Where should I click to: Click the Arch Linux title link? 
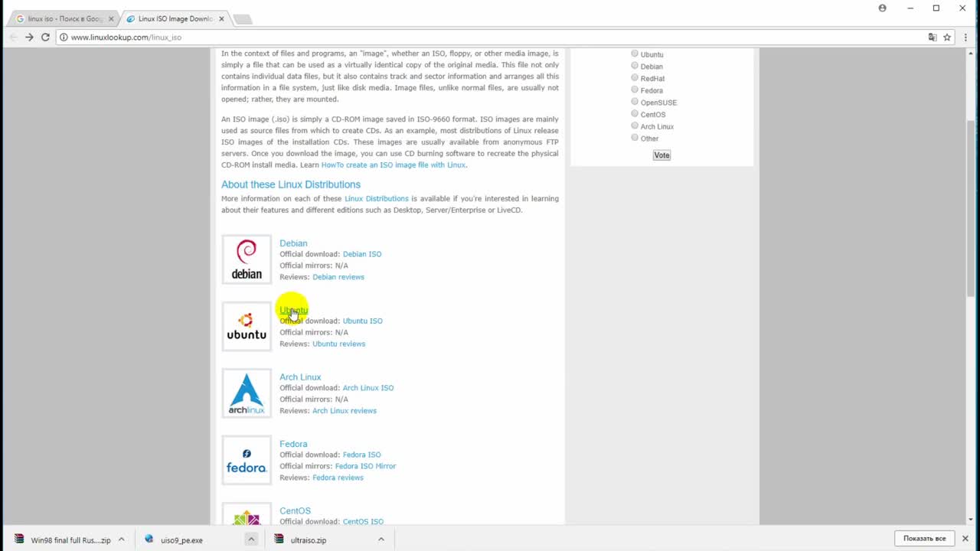coord(300,377)
